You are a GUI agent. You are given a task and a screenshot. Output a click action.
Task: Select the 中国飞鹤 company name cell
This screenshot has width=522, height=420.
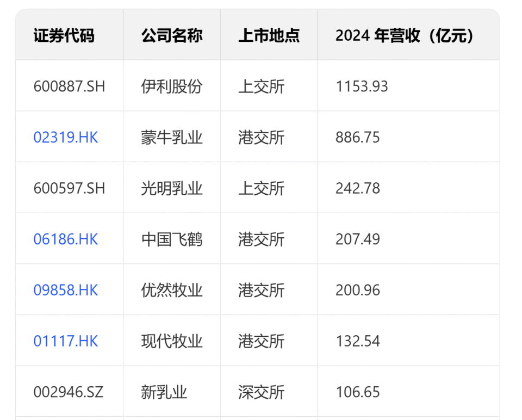(172, 239)
